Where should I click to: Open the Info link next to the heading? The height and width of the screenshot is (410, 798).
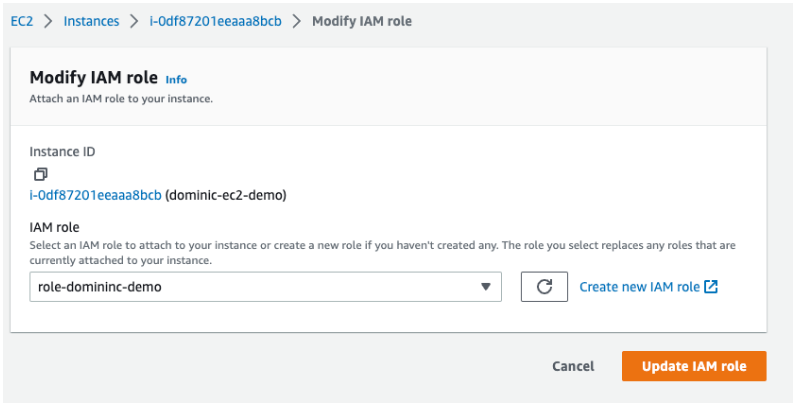click(176, 79)
